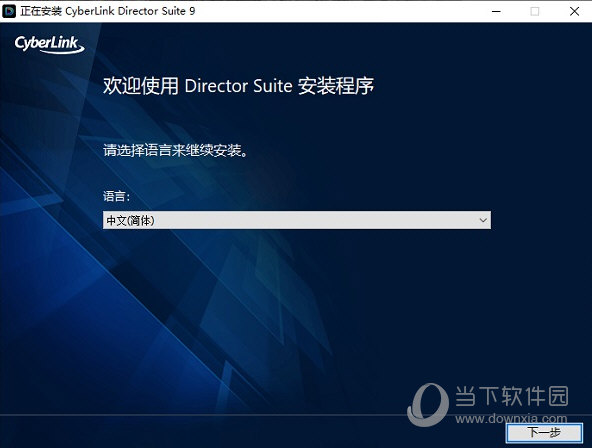Click the window title 正在安装 CyberLink Director Suite 9
Screen dimensions: 592x448
point(108,11)
